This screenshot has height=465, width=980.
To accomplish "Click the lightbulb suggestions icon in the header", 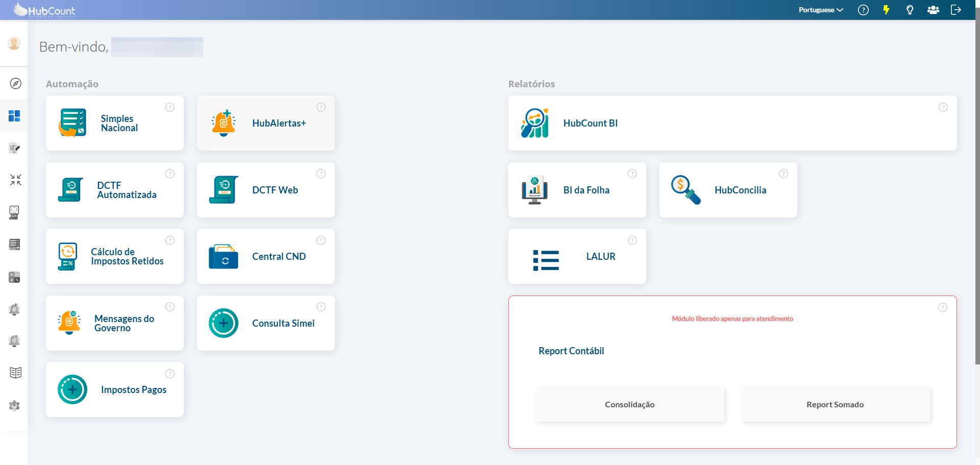I will (x=910, y=10).
